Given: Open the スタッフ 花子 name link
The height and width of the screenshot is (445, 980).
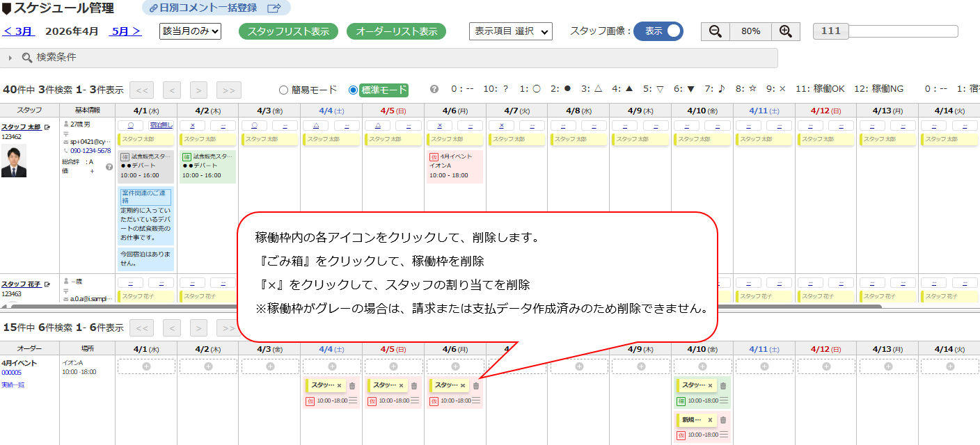Looking at the screenshot, I should click(22, 284).
